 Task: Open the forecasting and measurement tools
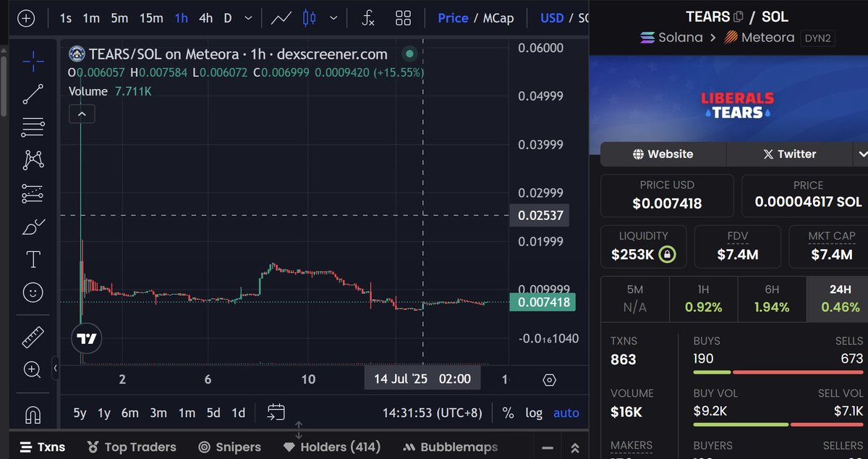[33, 193]
